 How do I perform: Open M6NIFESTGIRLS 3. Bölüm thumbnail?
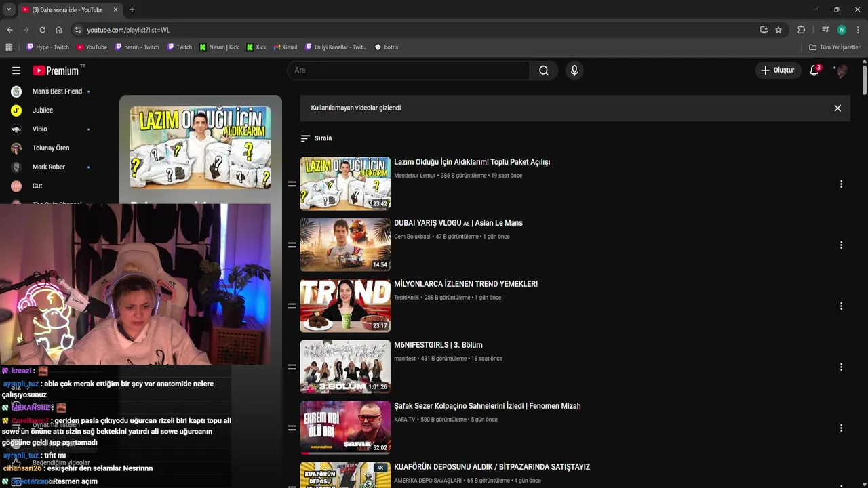pos(345,367)
